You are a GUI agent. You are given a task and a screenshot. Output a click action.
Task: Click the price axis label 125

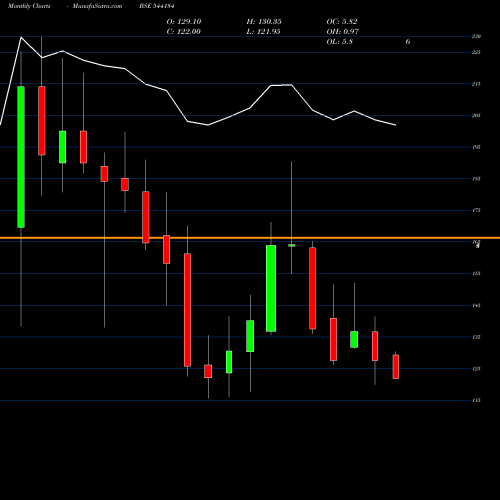pos(476,369)
